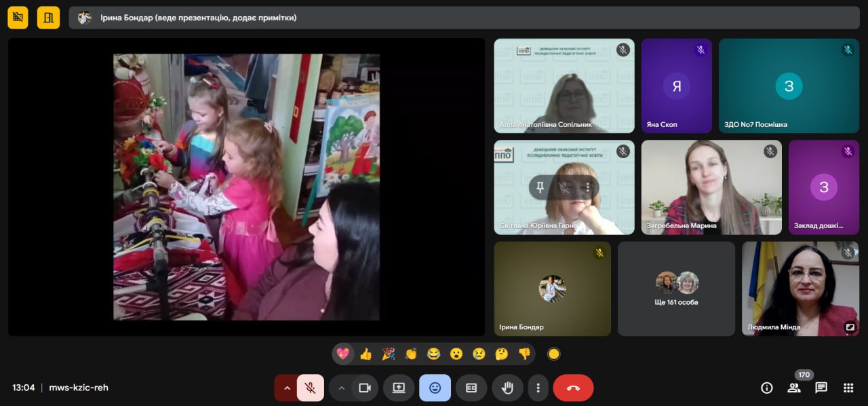Expand video settings chevron
This screenshot has height=406, width=868.
tap(341, 388)
